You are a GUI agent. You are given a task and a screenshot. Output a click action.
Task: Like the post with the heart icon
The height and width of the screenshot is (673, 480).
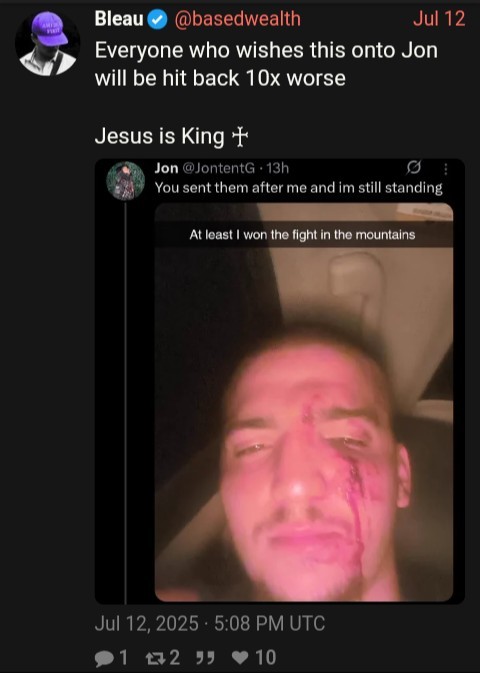pyautogui.click(x=240, y=658)
